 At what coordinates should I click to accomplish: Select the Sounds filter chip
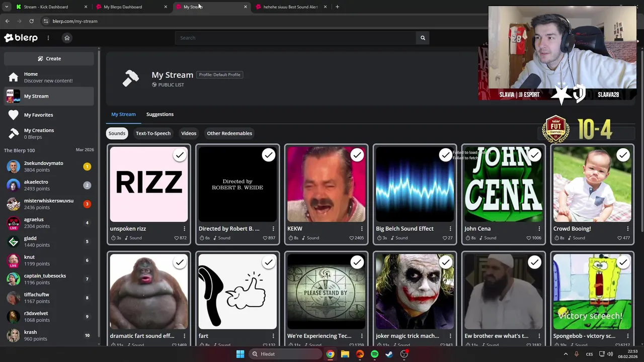117,133
